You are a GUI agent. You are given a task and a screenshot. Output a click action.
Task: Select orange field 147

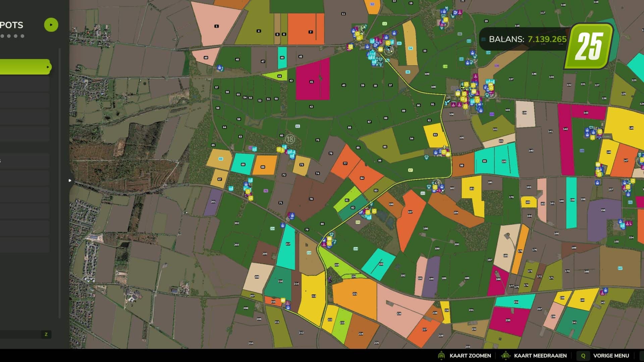[x=624, y=160]
